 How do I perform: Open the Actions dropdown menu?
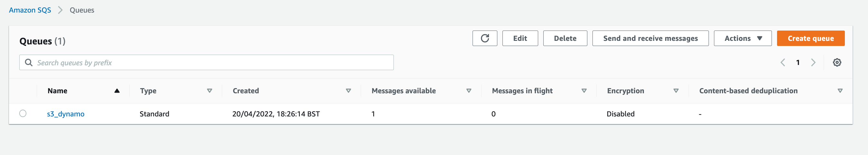click(x=743, y=38)
